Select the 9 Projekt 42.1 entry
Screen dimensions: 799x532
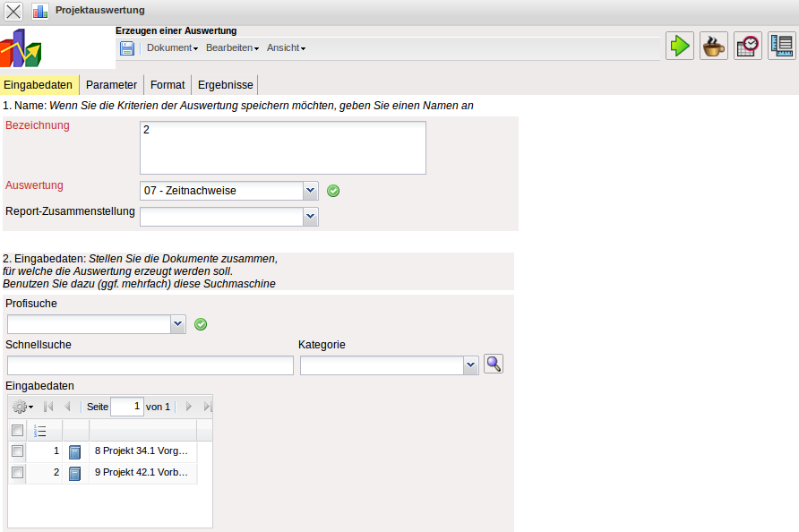click(x=141, y=472)
